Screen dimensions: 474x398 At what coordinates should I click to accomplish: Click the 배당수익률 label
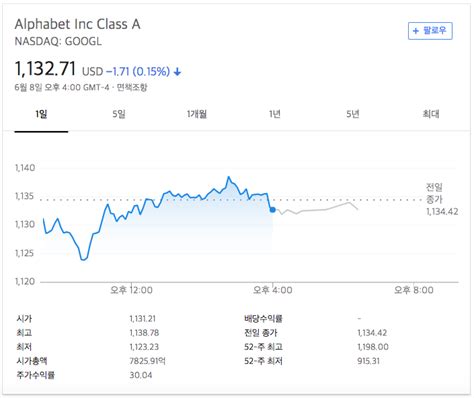263,319
